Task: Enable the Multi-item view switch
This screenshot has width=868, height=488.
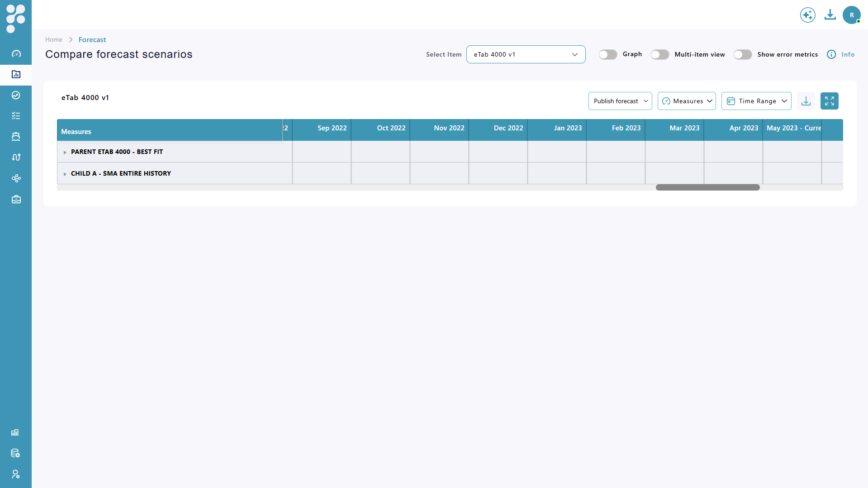Action: [x=660, y=54]
